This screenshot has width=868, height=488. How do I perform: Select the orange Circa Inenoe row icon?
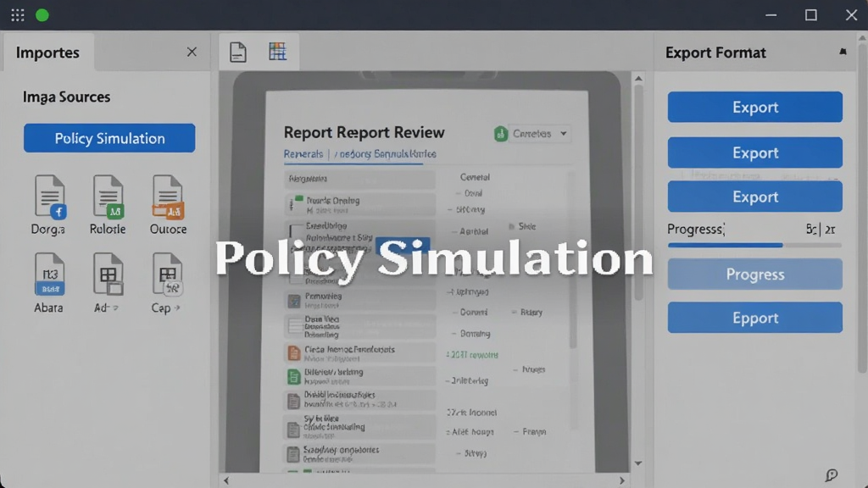coord(293,352)
